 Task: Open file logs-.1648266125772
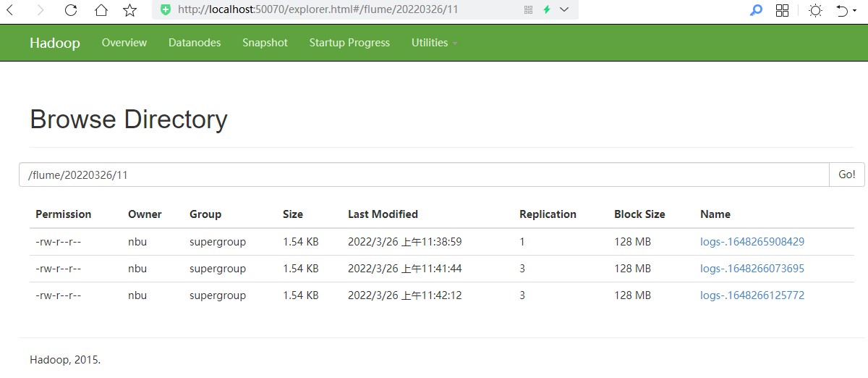[752, 295]
